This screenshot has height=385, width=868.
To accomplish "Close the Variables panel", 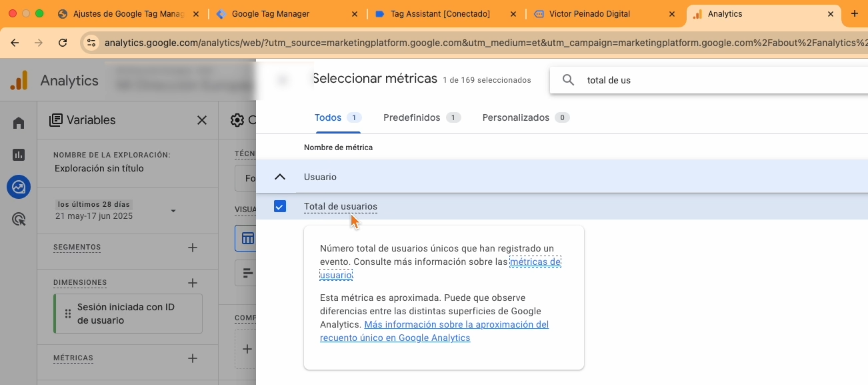I will (201, 120).
